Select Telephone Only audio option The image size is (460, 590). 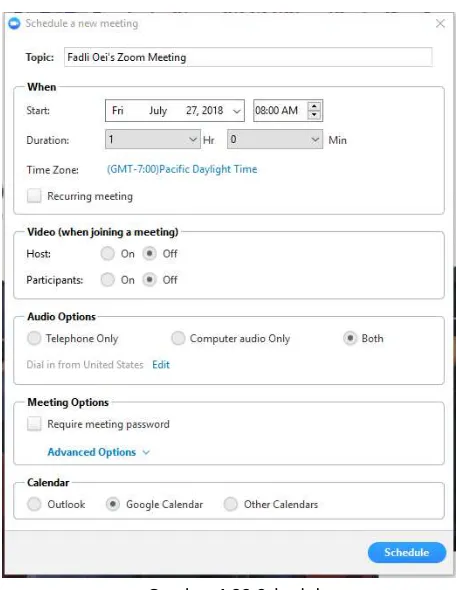click(x=34, y=338)
